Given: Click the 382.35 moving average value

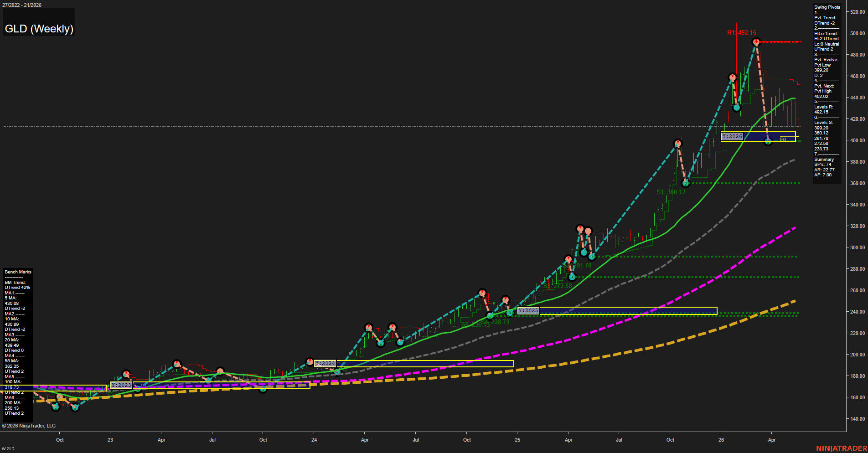Looking at the screenshot, I should (x=12, y=366).
